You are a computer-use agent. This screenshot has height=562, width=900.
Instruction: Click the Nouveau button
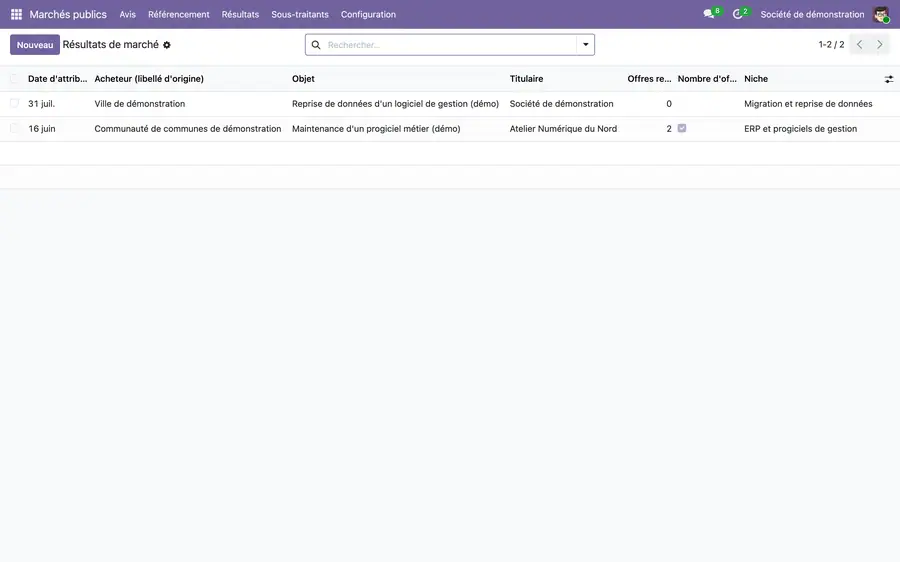tap(34, 45)
